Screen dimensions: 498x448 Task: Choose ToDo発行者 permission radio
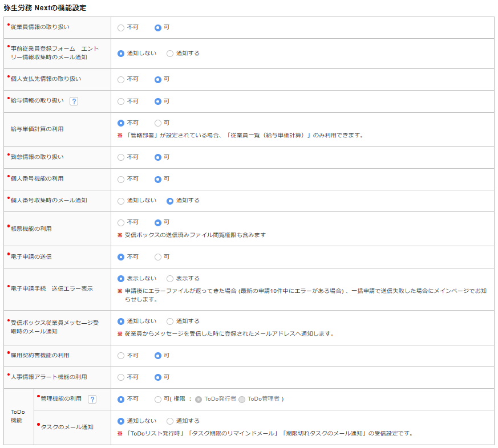[199, 400]
